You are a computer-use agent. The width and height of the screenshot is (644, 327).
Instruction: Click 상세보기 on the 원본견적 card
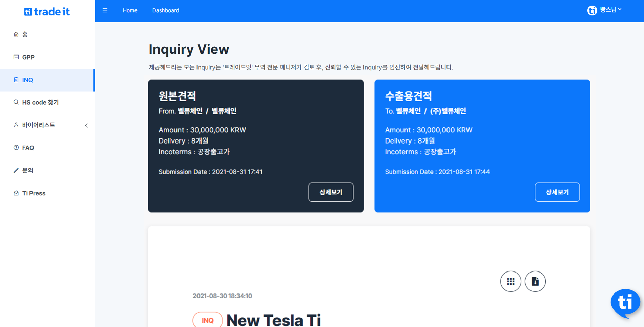point(331,192)
